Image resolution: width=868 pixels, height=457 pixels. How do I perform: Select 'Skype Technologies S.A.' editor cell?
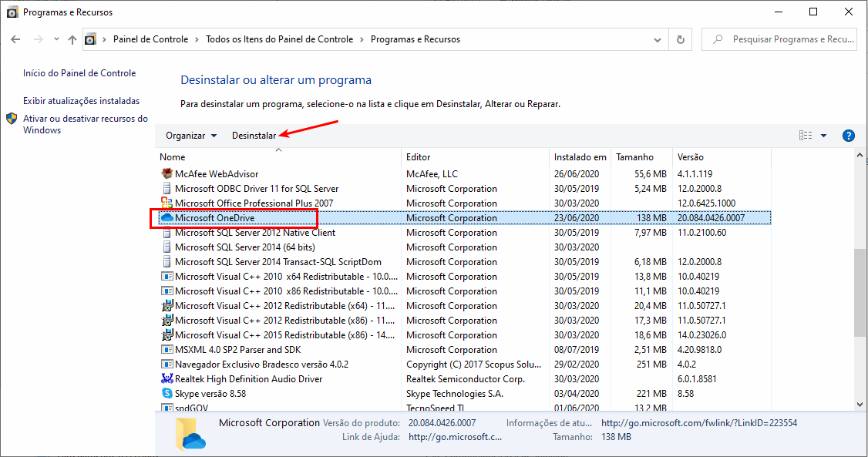455,394
